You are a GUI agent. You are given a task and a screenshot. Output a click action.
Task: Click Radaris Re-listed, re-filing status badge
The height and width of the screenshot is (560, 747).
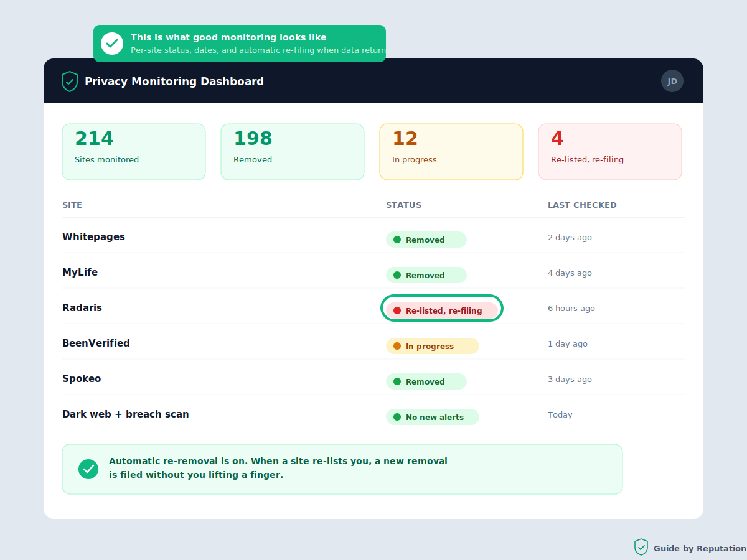point(442,310)
